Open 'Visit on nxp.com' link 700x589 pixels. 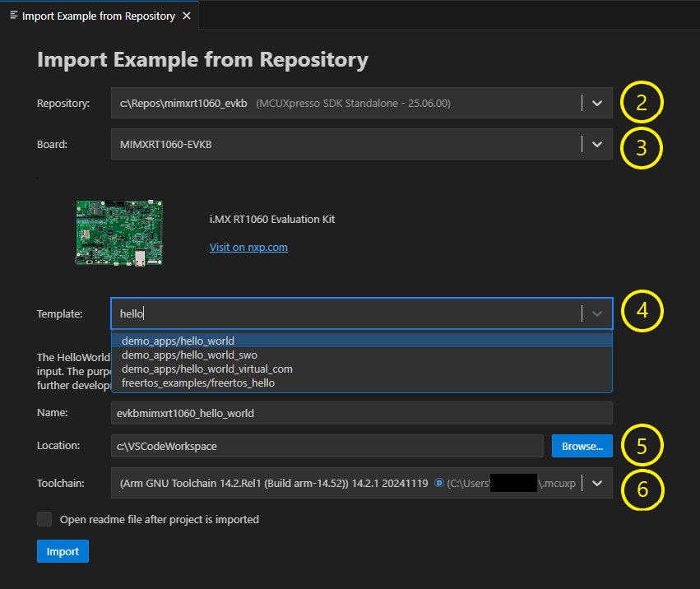[x=248, y=247]
